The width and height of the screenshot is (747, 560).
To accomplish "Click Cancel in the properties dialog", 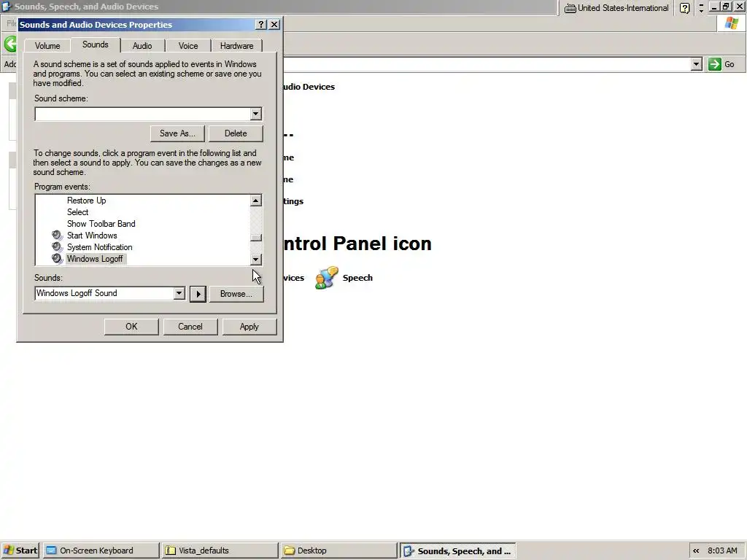I will click(190, 327).
